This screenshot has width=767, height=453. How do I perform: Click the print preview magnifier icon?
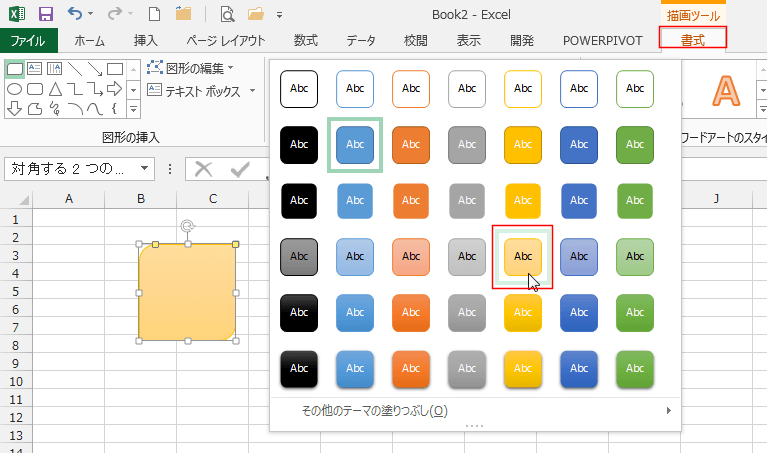[x=227, y=14]
